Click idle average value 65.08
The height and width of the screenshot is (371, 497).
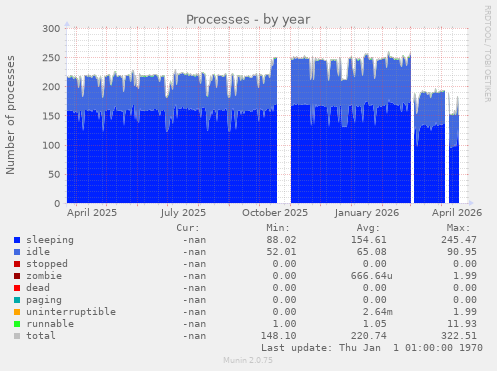pos(372,252)
